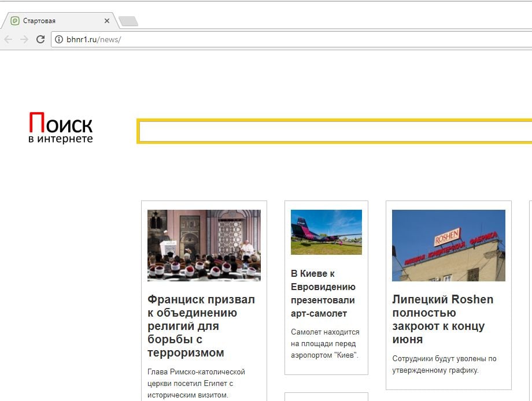This screenshot has width=532, height=401.
Task: Focus the yellow-bordered search field
Action: click(x=334, y=131)
